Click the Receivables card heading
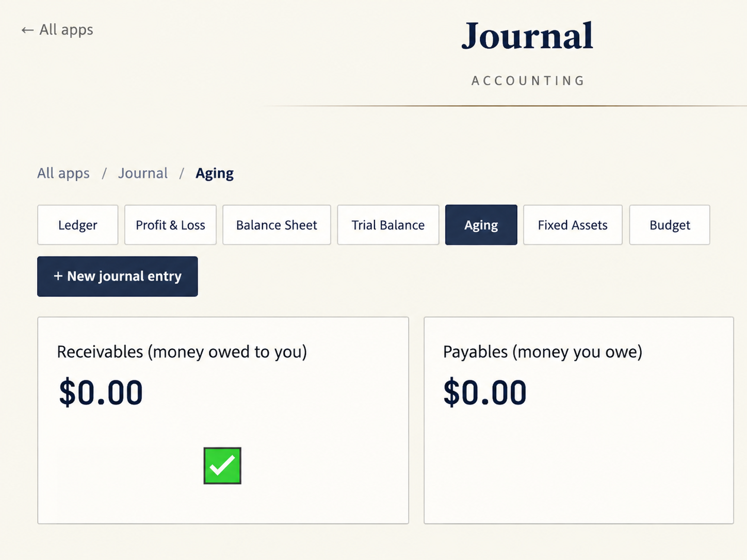The width and height of the screenshot is (747, 560). point(182,352)
